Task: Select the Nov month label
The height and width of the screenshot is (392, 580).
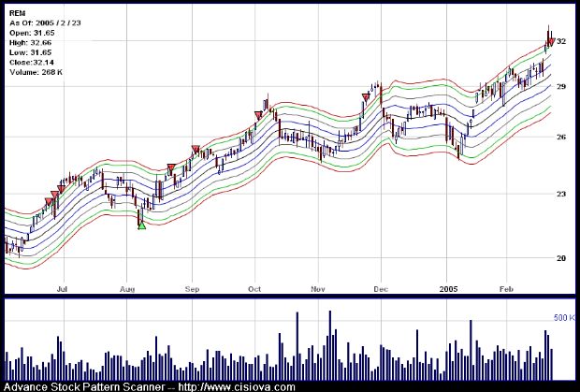Action: pos(318,289)
